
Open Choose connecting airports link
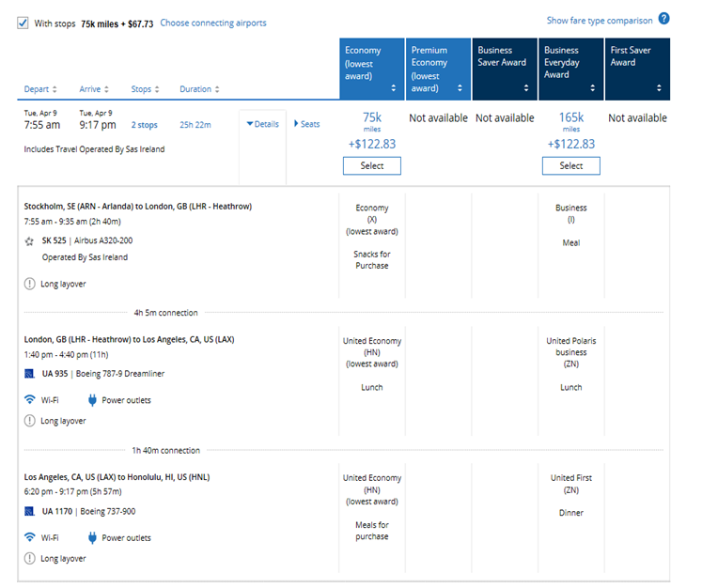(212, 23)
